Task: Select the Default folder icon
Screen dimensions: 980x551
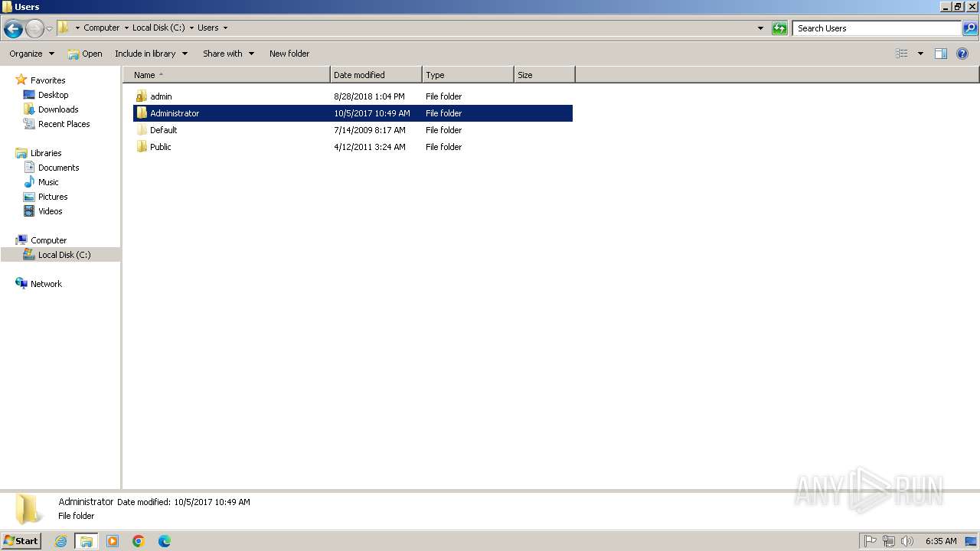Action: pos(142,130)
